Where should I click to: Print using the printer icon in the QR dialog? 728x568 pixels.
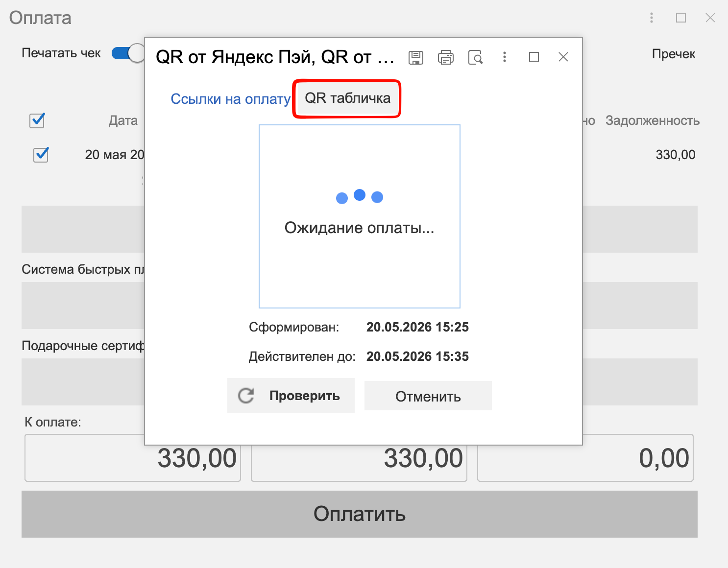(446, 57)
